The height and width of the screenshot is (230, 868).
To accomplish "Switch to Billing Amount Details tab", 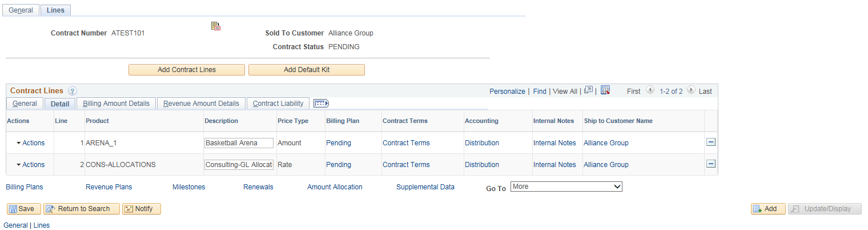I will (x=116, y=104).
